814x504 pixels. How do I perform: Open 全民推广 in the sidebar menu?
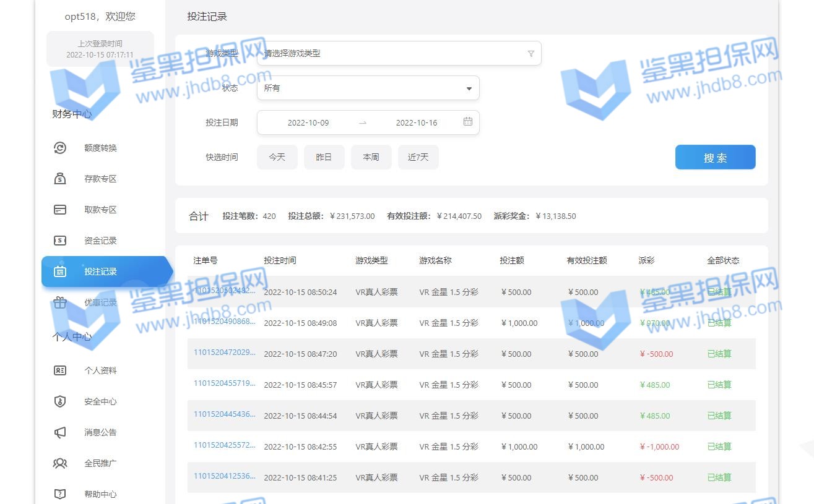100,463
